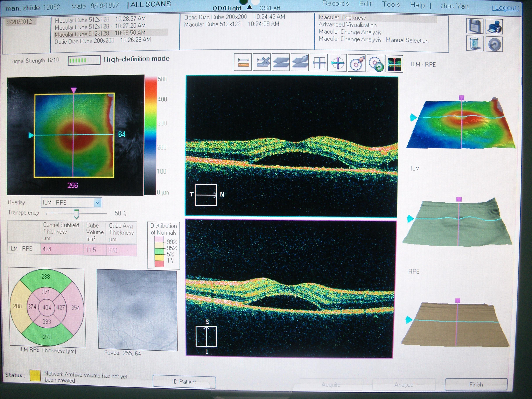Click cyan arrow beside ILM-RPE 3D surface
This screenshot has width=532, height=399.
point(413,117)
